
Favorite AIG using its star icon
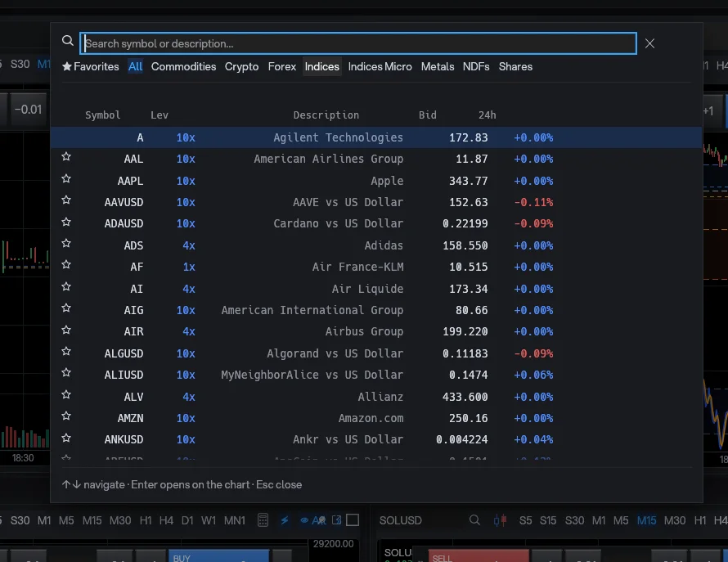point(66,308)
